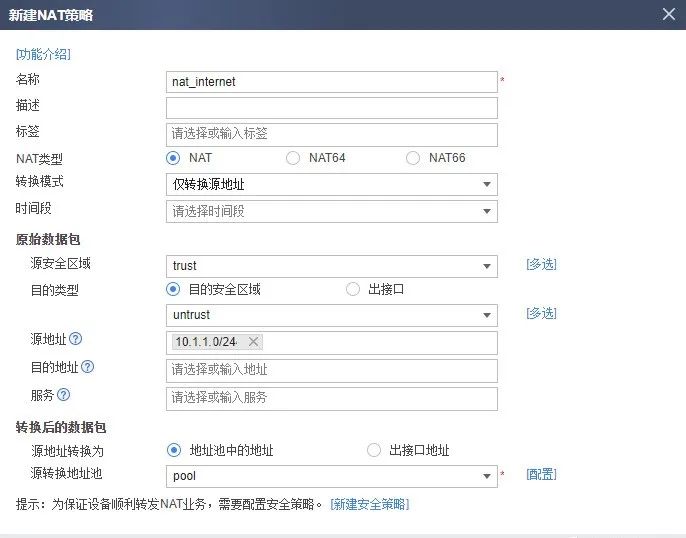This screenshot has width=686, height=538.
Task: Select the NAT64 radio button
Action: coord(293,158)
